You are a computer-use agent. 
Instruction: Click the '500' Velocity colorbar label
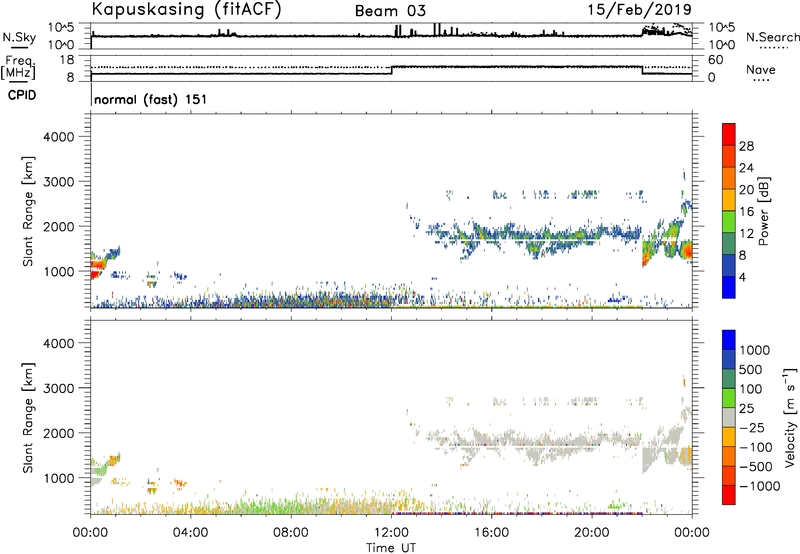(x=751, y=369)
